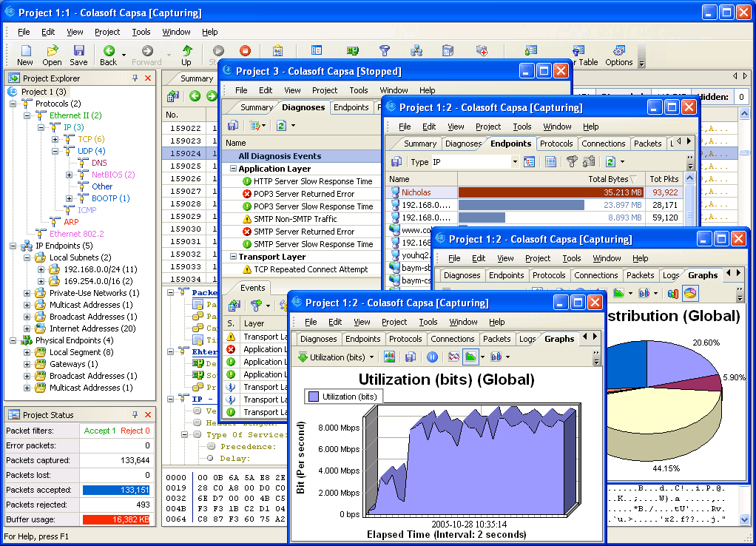Open the Utilization (bits) dropdown
Image resolution: width=756 pixels, height=546 pixels.
click(371, 357)
